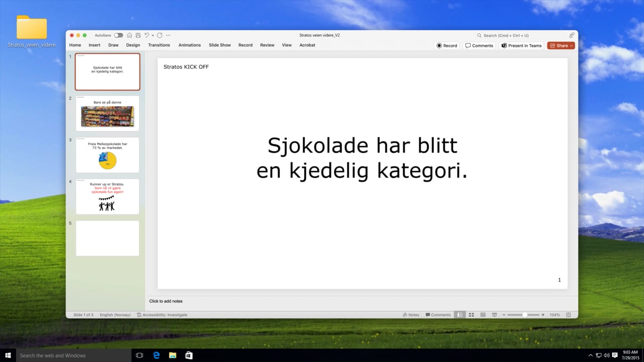Click the slide number 1 on slide
The height and width of the screenshot is (362, 644).
(x=559, y=280)
